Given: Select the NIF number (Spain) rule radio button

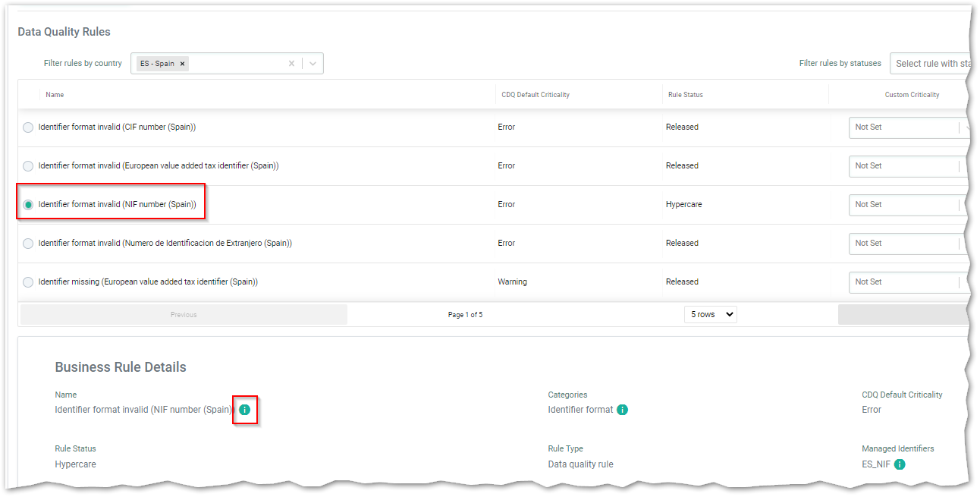Looking at the screenshot, I should [28, 205].
